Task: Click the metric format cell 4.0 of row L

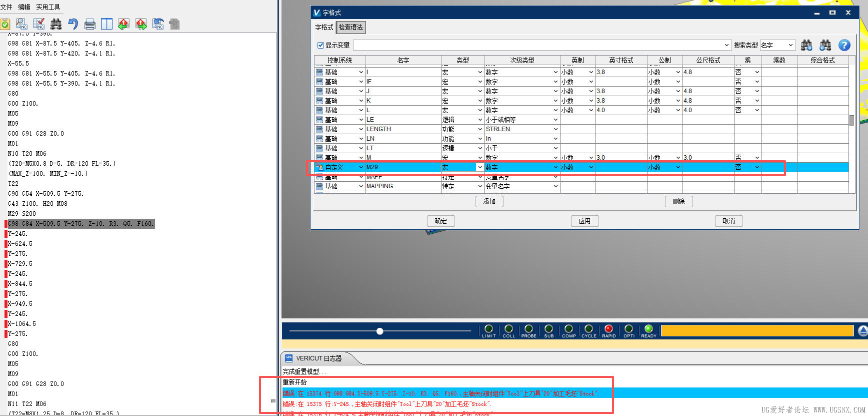Action: 708,110
